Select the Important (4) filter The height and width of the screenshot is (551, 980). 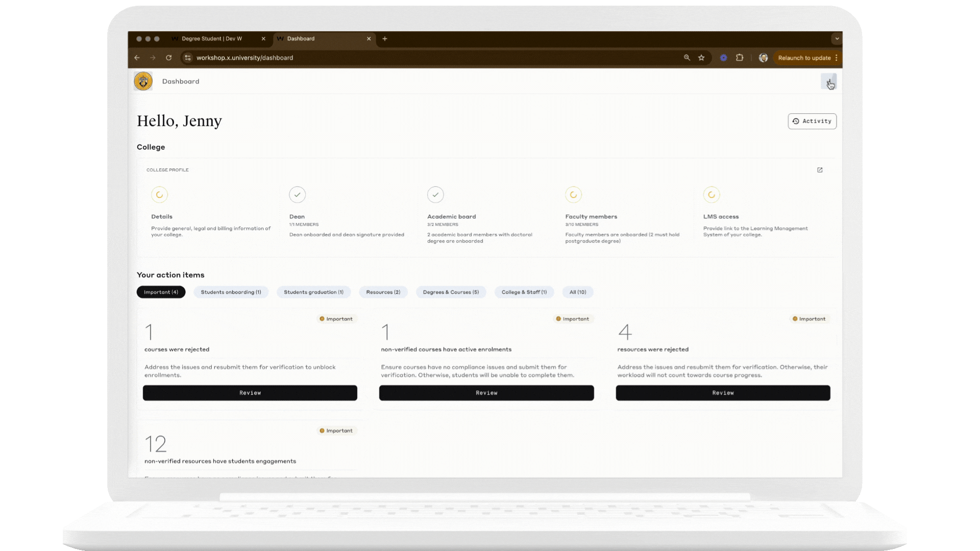point(161,292)
